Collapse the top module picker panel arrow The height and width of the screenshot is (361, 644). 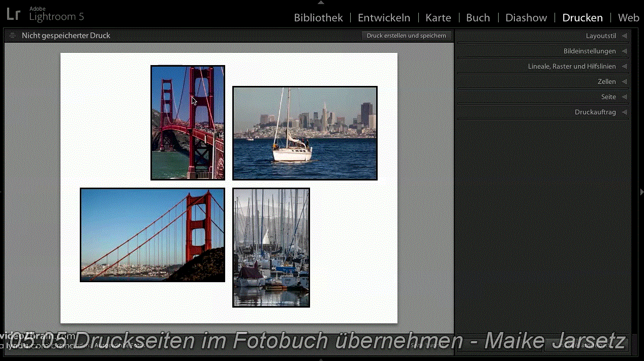(320, 3)
